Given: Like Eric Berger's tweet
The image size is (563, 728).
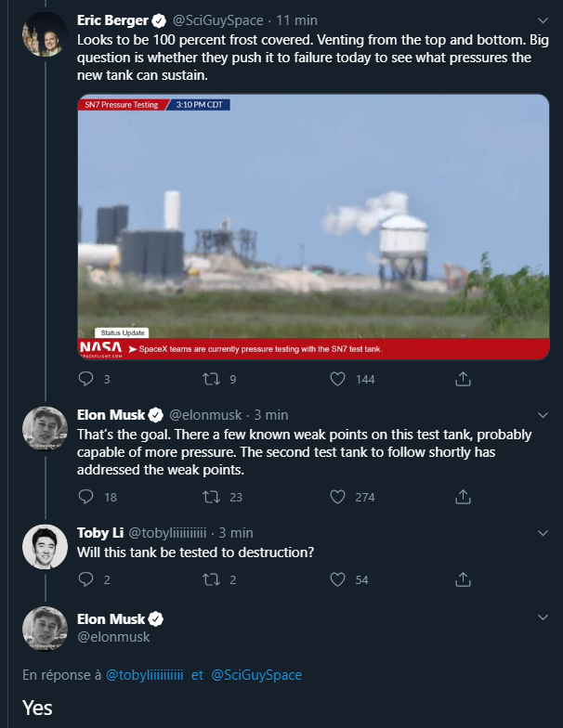Looking at the screenshot, I should pos(339,379).
